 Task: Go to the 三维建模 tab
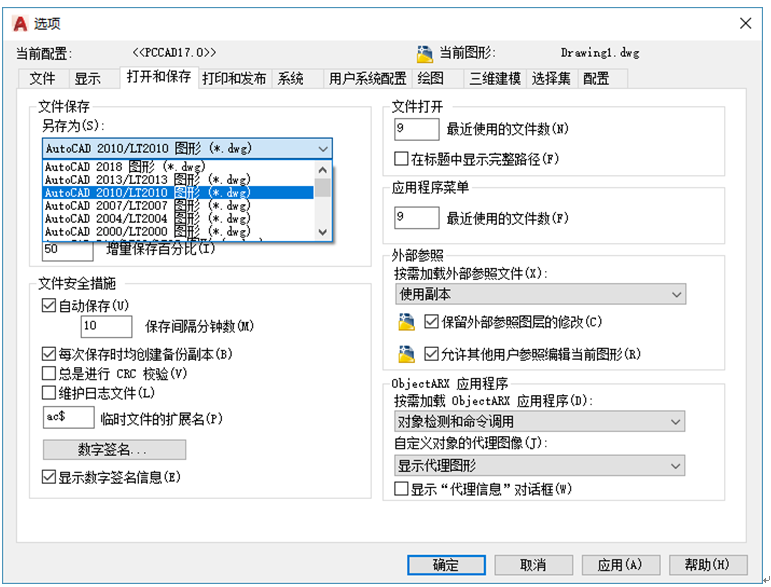point(495,78)
